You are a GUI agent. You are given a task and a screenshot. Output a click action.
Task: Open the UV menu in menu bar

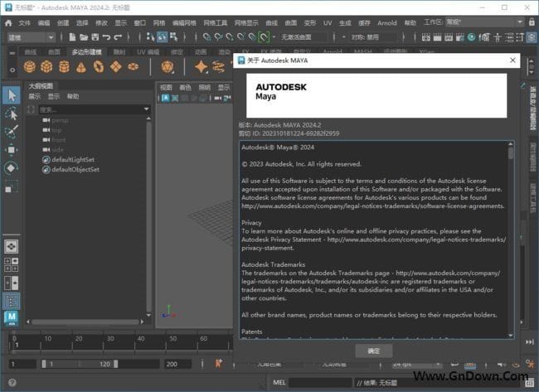pyautogui.click(x=328, y=23)
